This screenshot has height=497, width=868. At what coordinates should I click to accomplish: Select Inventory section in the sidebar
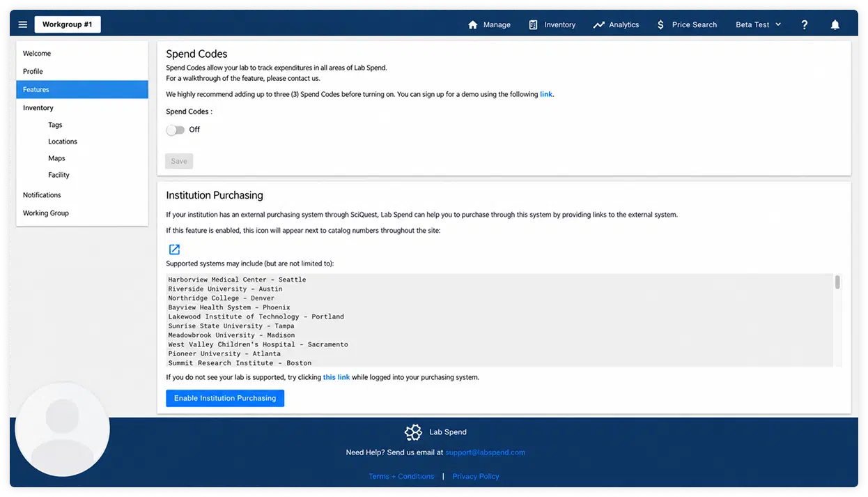pos(82,108)
